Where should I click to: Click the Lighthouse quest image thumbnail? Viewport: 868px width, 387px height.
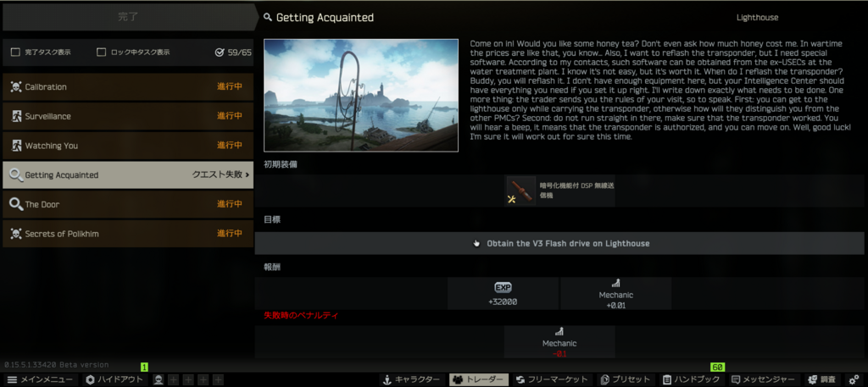[x=361, y=95]
